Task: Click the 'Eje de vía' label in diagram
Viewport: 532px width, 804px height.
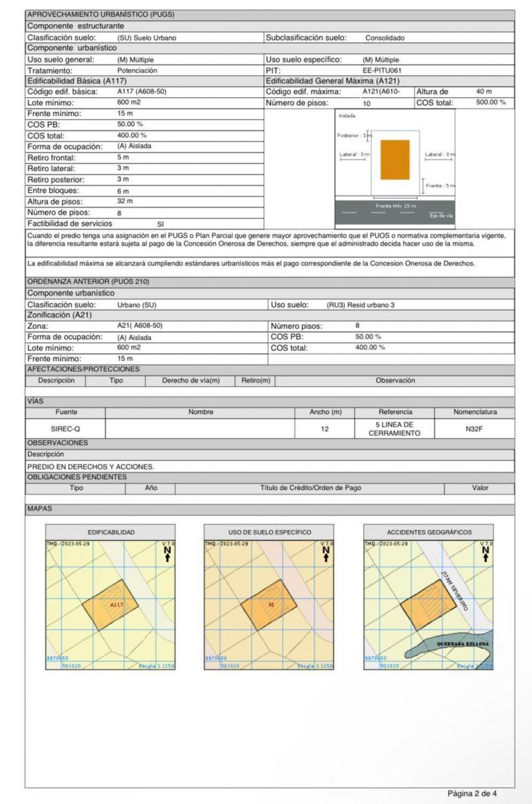Action: (x=441, y=215)
